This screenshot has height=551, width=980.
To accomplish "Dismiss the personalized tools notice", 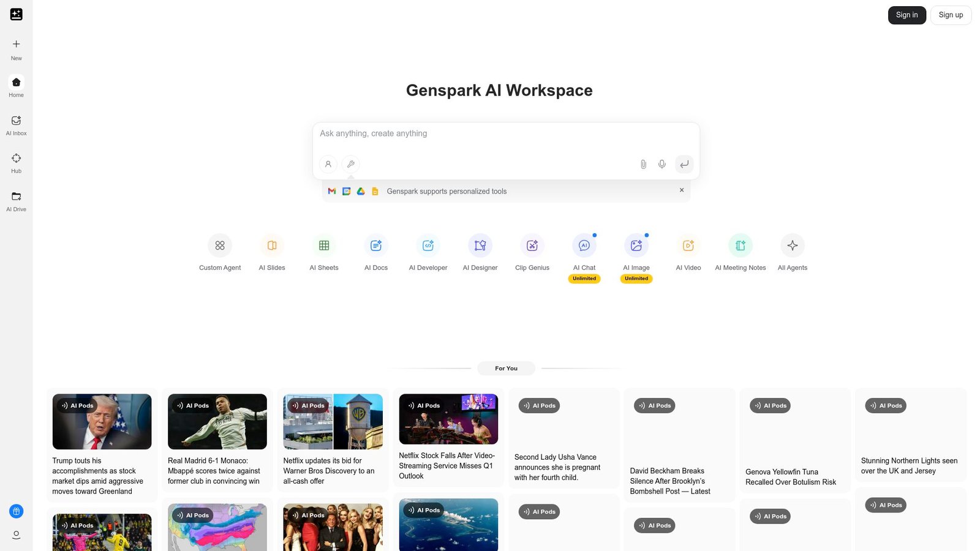I will click(x=681, y=190).
